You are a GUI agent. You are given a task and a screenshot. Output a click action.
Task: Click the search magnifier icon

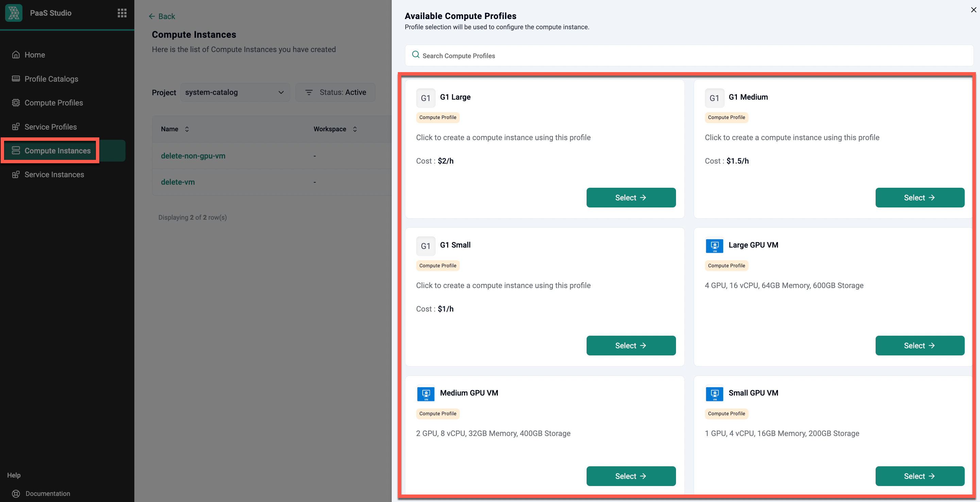pyautogui.click(x=416, y=55)
